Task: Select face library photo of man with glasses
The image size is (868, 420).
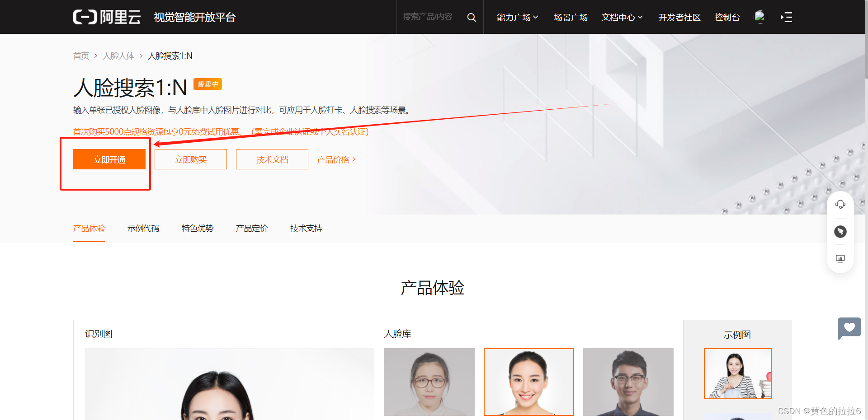Action: coord(628,382)
